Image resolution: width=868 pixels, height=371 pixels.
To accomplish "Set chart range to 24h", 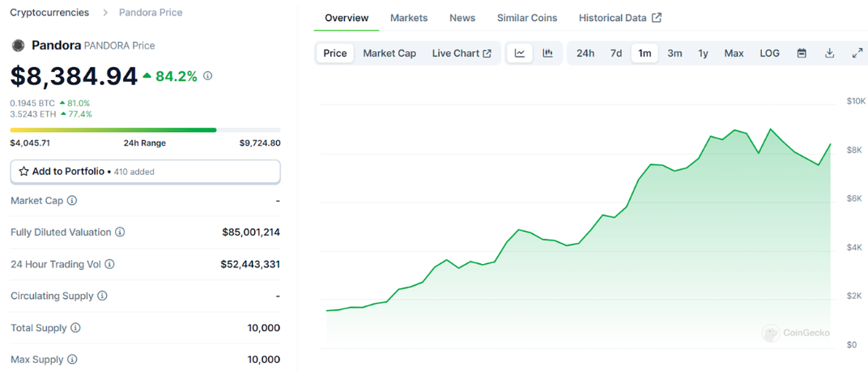I will click(x=585, y=53).
